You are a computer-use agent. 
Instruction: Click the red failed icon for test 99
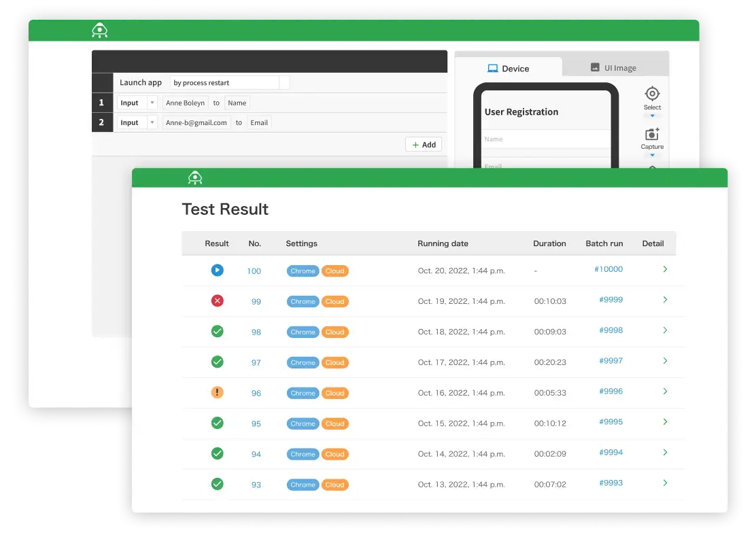pos(217,300)
